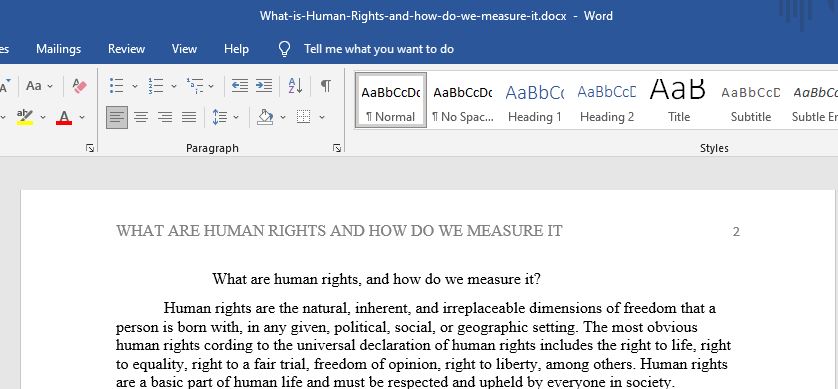Open Font settings dialog launcher

tap(90, 148)
